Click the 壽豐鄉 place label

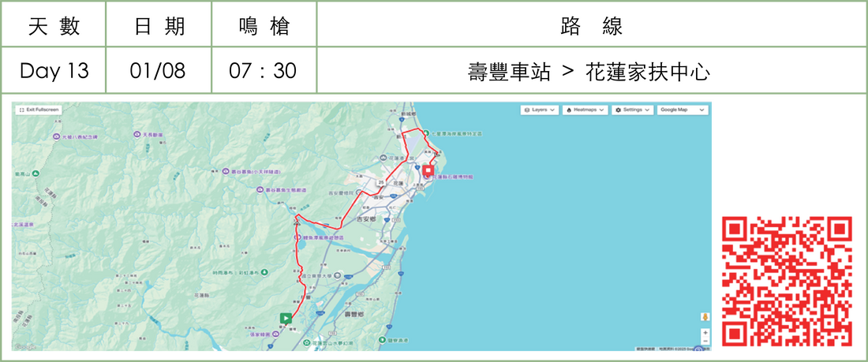click(354, 313)
